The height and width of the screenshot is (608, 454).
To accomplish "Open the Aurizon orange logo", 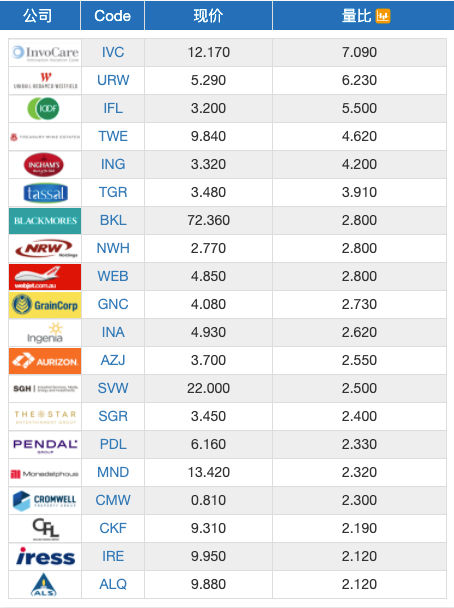I will click(45, 361).
